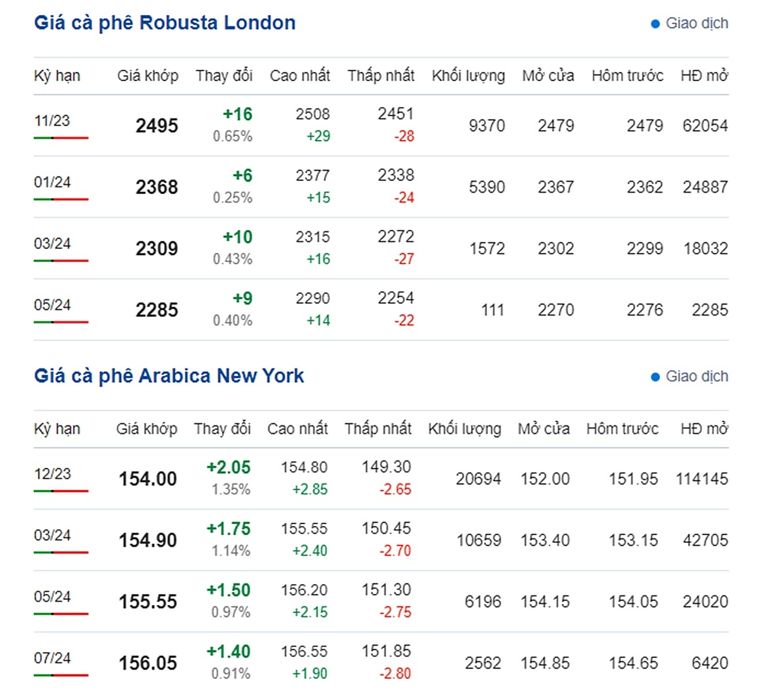784x692 pixels.
Task: Click the 154.00 matched price for 12/23
Action: (148, 479)
